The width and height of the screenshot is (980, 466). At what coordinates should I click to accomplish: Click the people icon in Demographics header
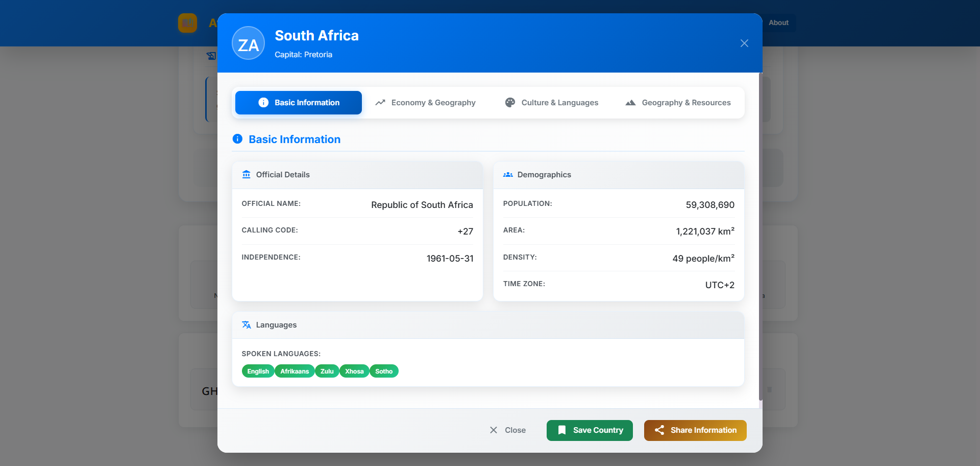pyautogui.click(x=508, y=174)
